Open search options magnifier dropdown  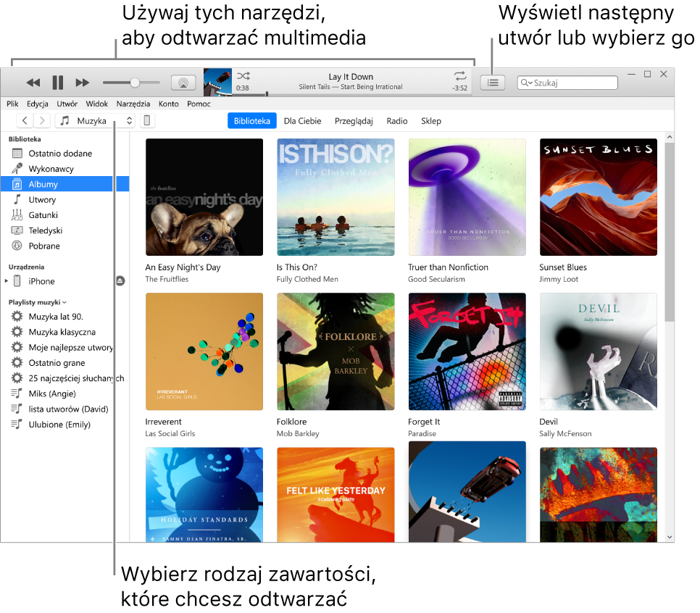tap(526, 83)
